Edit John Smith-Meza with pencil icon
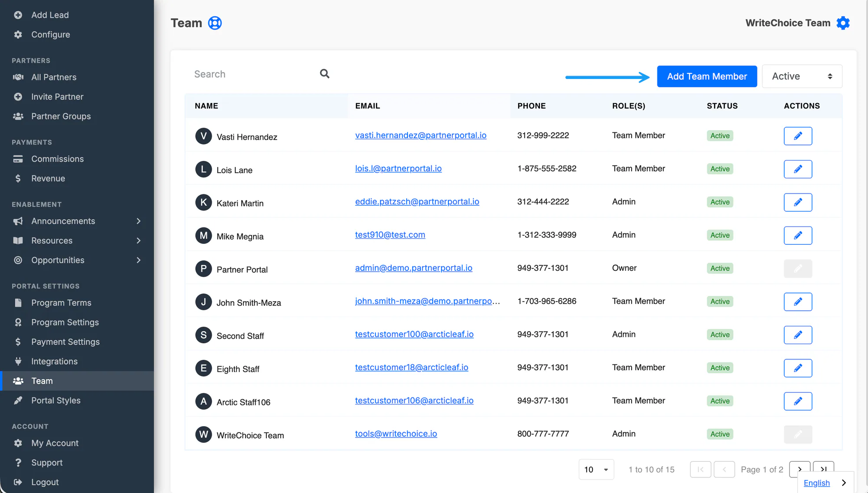Viewport: 868px width, 493px height. coord(798,302)
